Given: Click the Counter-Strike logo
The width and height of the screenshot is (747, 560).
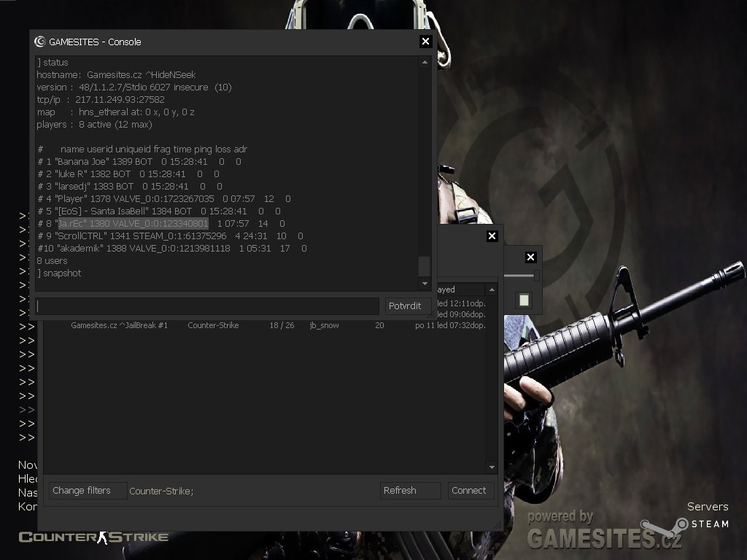Looking at the screenshot, I should [93, 537].
